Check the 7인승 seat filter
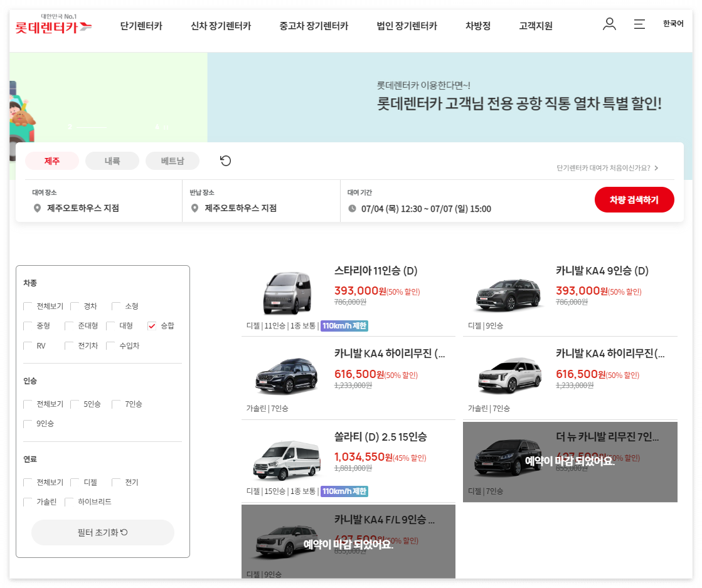 pos(116,404)
